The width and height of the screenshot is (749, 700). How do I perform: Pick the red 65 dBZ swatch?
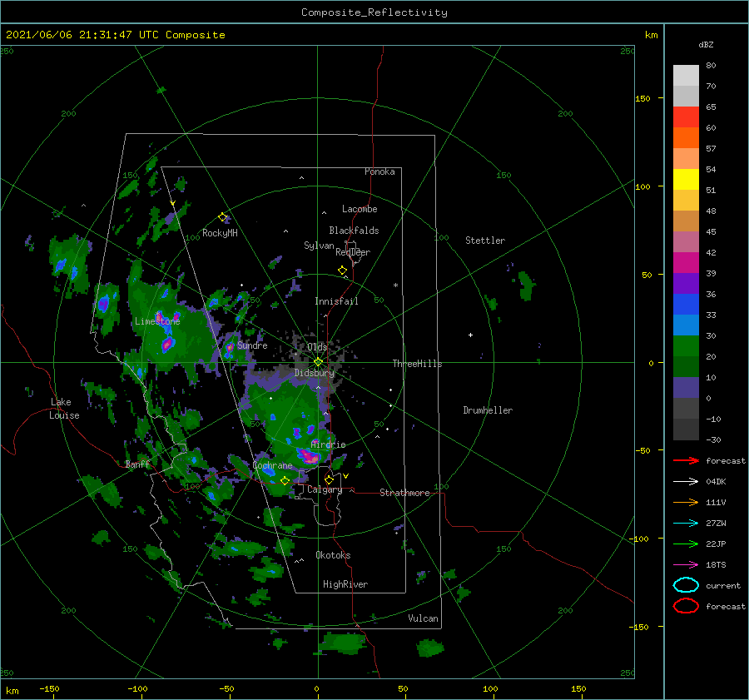[x=686, y=117]
